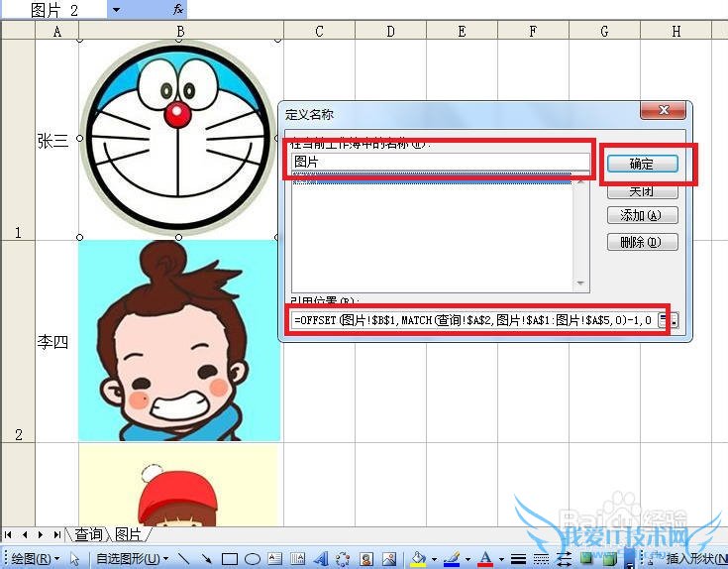Switch to the 查询 sheet tab
Viewport: 728px width, 569px height.
pyautogui.click(x=88, y=534)
